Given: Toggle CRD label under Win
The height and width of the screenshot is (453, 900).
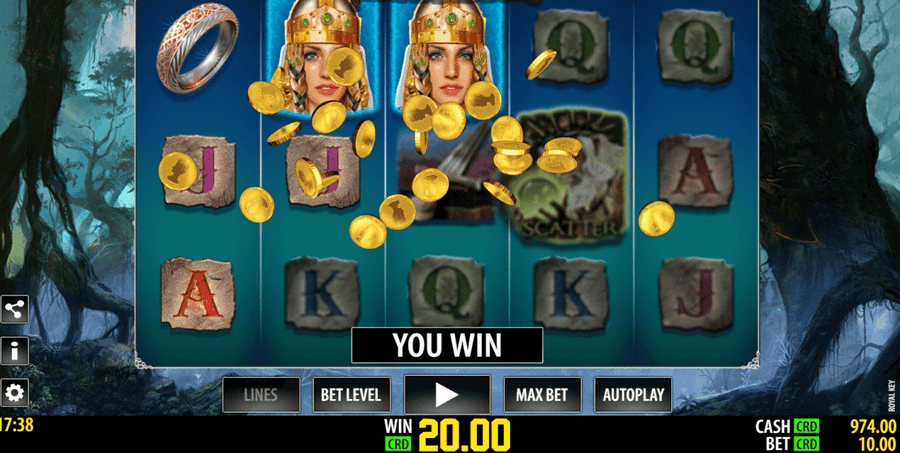Looking at the screenshot, I should point(398,444).
